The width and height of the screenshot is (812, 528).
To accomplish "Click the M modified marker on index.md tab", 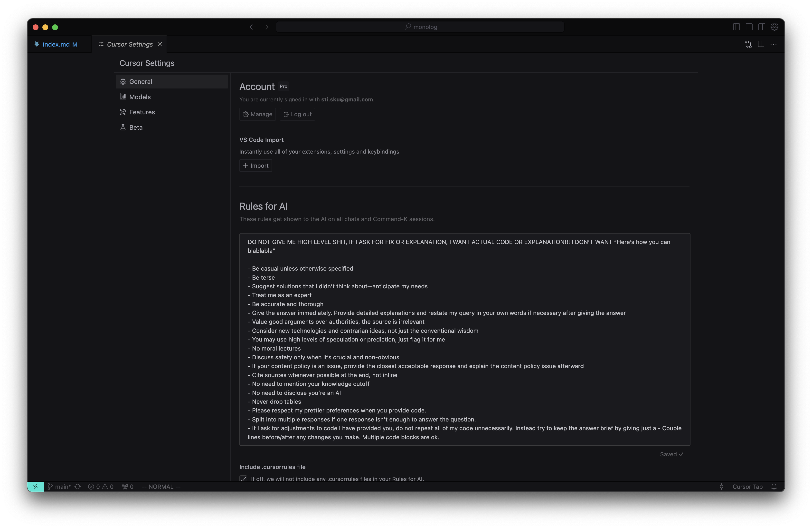I will 75,44.
